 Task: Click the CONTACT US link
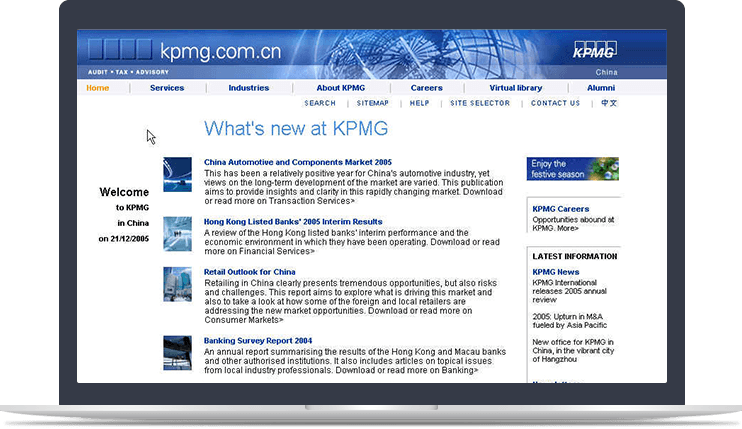555,103
